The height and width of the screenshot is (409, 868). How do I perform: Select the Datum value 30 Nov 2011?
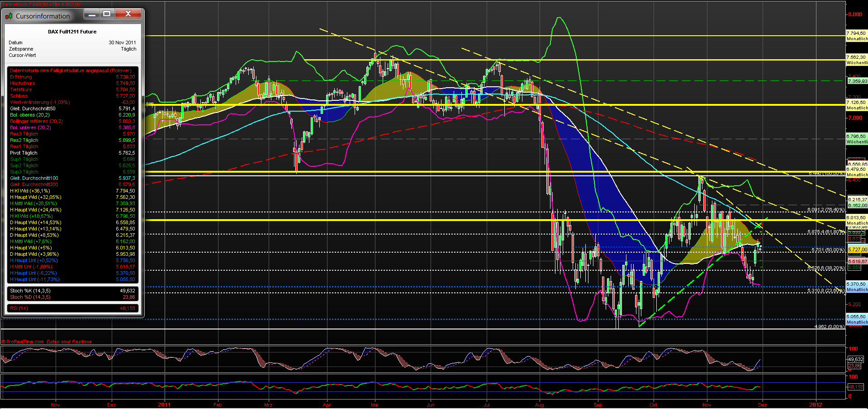(x=122, y=42)
